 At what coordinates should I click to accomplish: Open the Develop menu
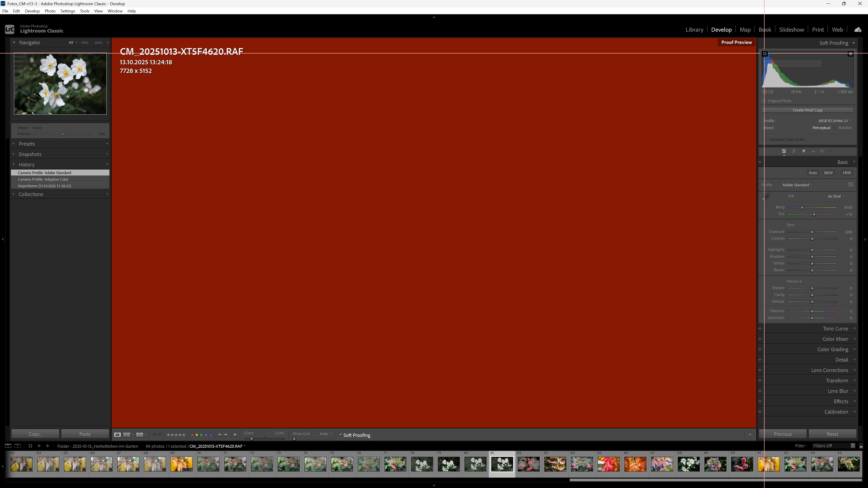[32, 11]
